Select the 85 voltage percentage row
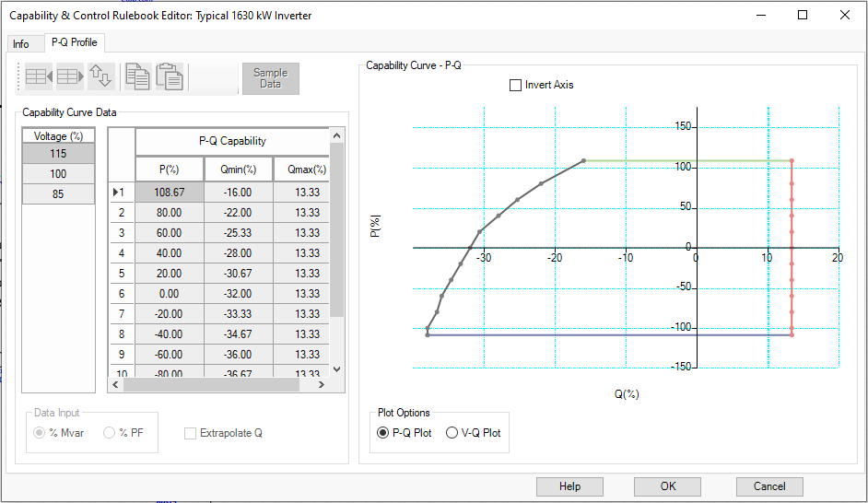868x503 pixels. coord(58,194)
